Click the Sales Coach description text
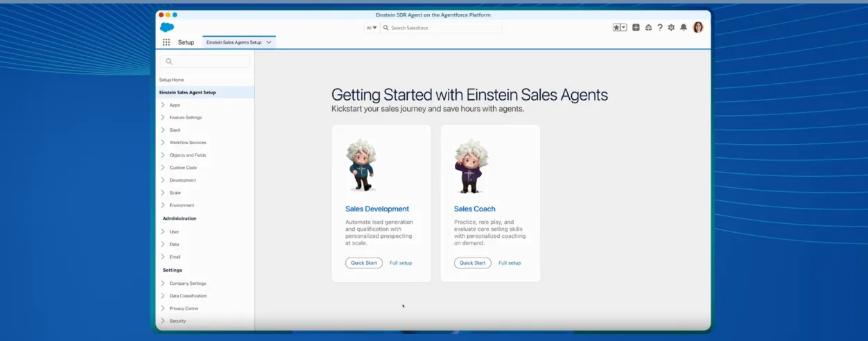Screen dimensions: 868x341 [490, 232]
